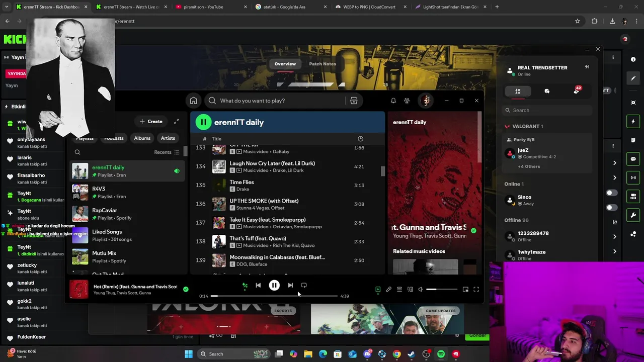The height and width of the screenshot is (362, 644).
Task: Open the Windows Start menu
Action: click(x=189, y=354)
